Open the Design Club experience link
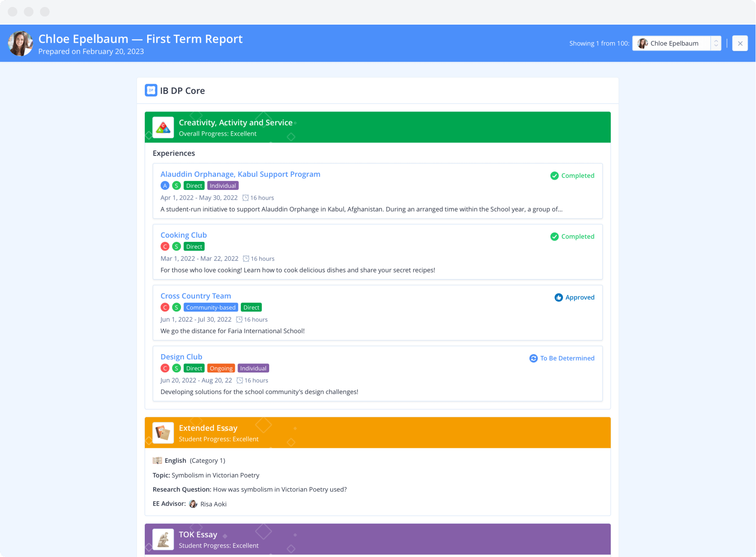756x557 pixels. [x=181, y=356]
